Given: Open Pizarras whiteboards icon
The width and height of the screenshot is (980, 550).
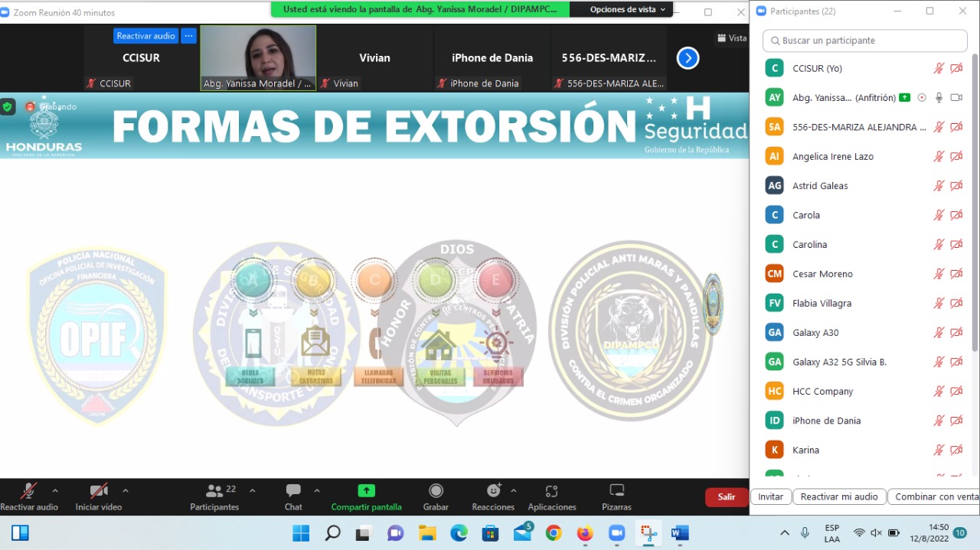Looking at the screenshot, I should [616, 491].
